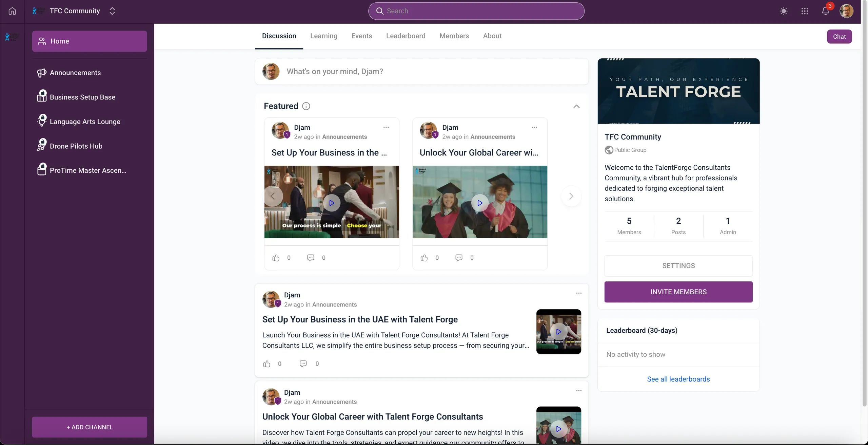The height and width of the screenshot is (445, 868).
Task: Go to next featured post
Action: pos(571,196)
